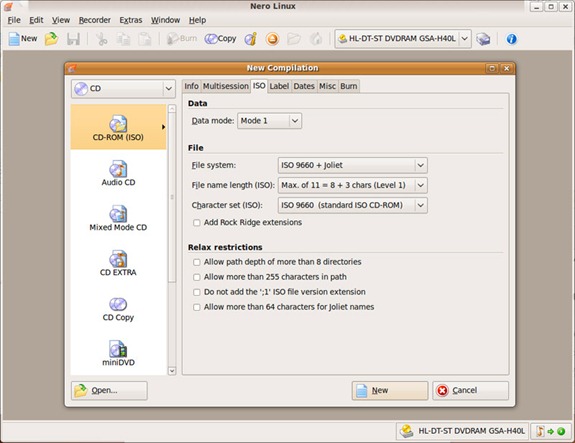Click the ISO tab
Screen dimensions: 575x443
point(259,86)
